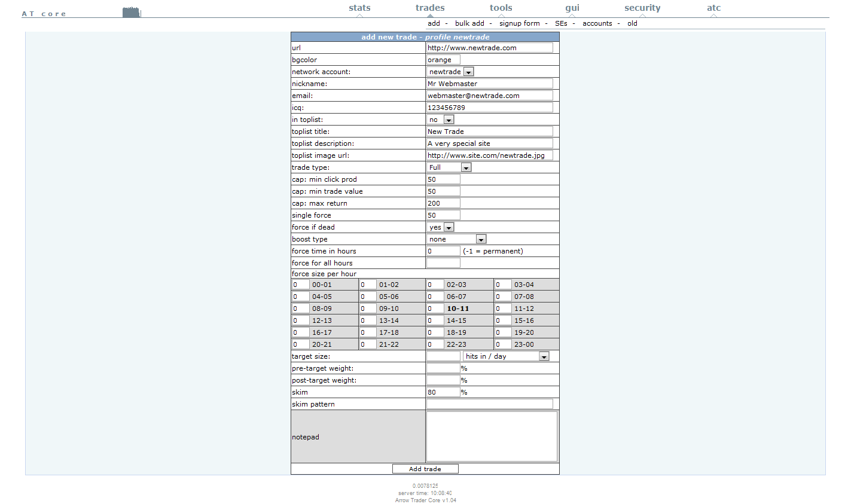Focus the toplist image url field
The height and width of the screenshot is (504, 851).
click(489, 155)
